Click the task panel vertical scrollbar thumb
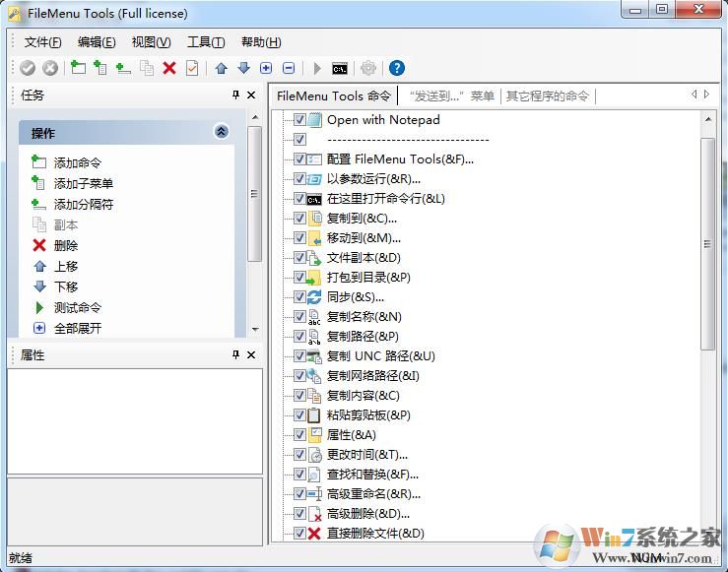 (x=255, y=194)
